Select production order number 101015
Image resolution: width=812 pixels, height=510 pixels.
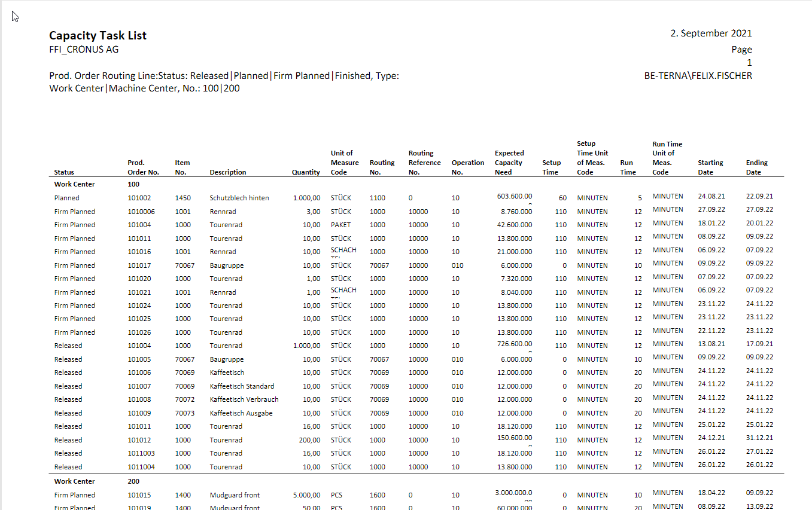pyautogui.click(x=139, y=495)
